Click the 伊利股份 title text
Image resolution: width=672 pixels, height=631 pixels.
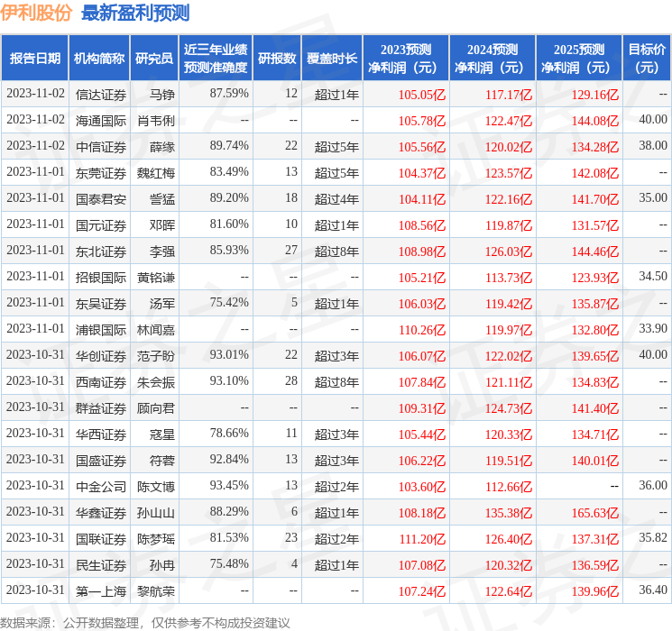click(36, 13)
